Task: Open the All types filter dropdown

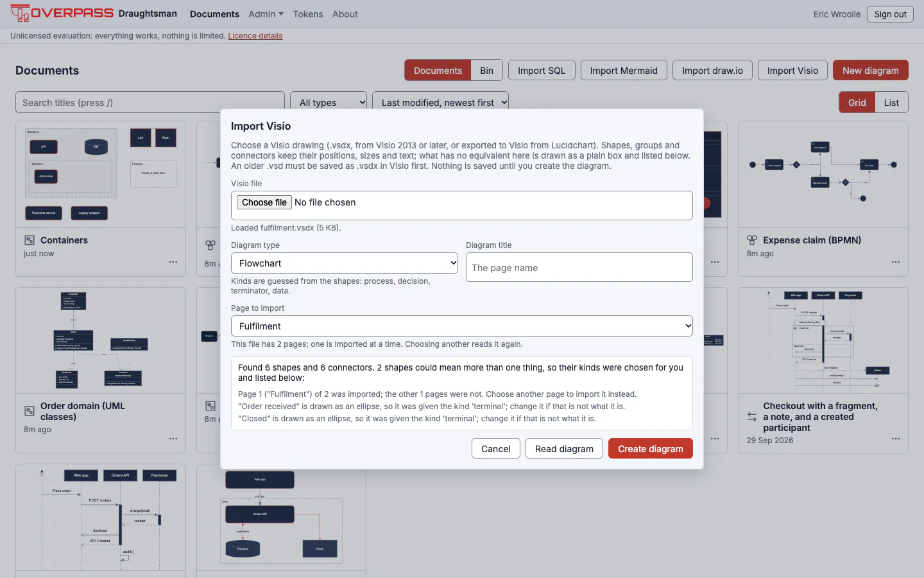Action: click(x=329, y=102)
